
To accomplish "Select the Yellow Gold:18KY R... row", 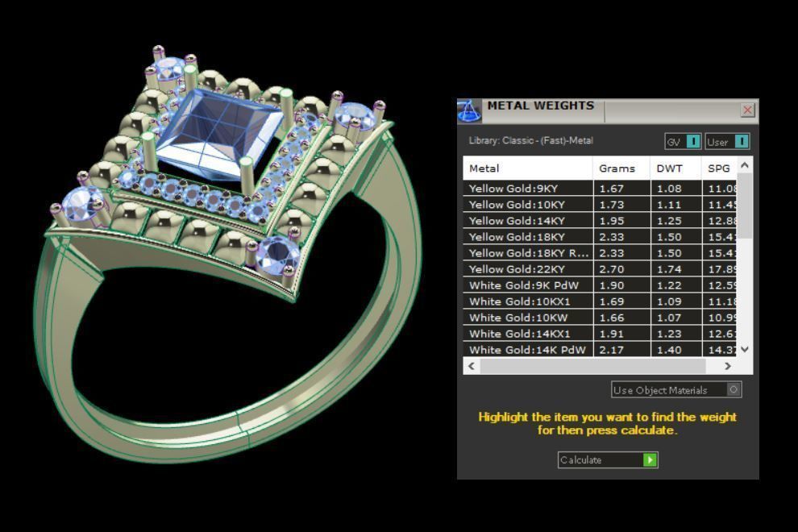I will [600, 253].
